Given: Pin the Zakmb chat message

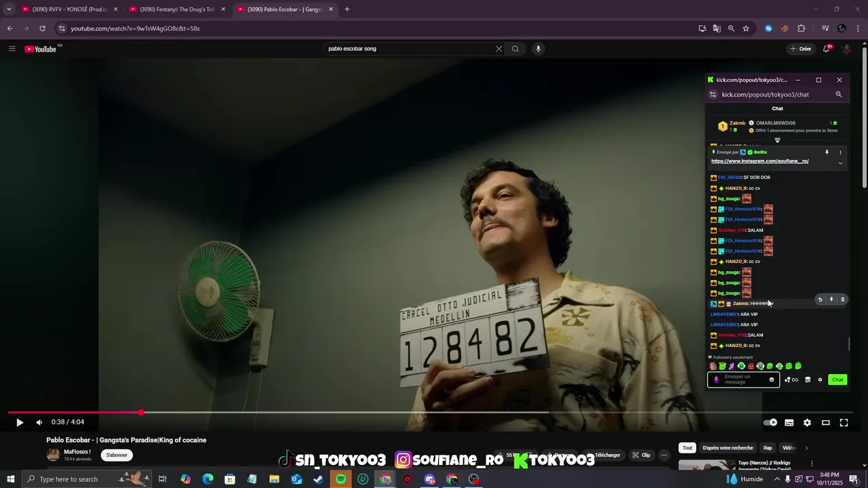Looking at the screenshot, I should pyautogui.click(x=831, y=300).
